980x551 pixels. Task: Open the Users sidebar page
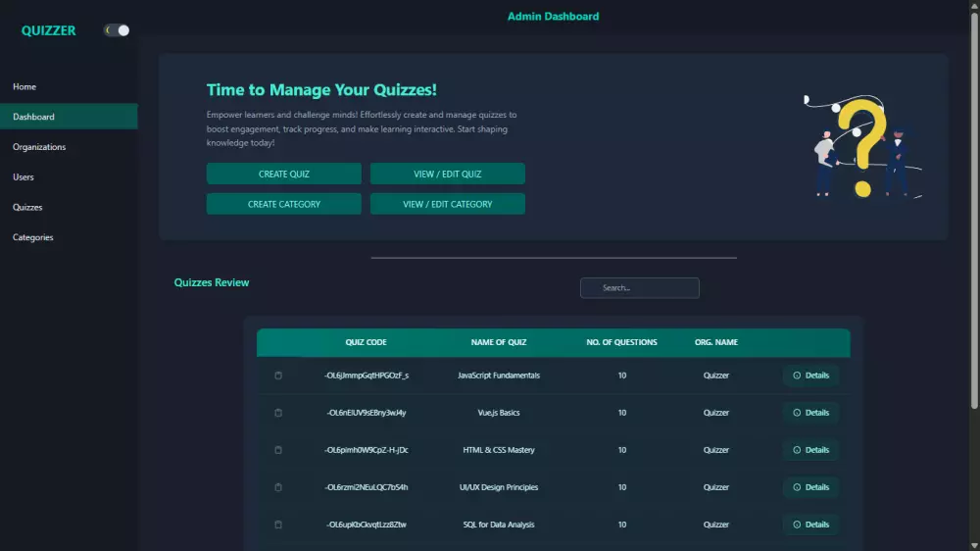pos(69,177)
